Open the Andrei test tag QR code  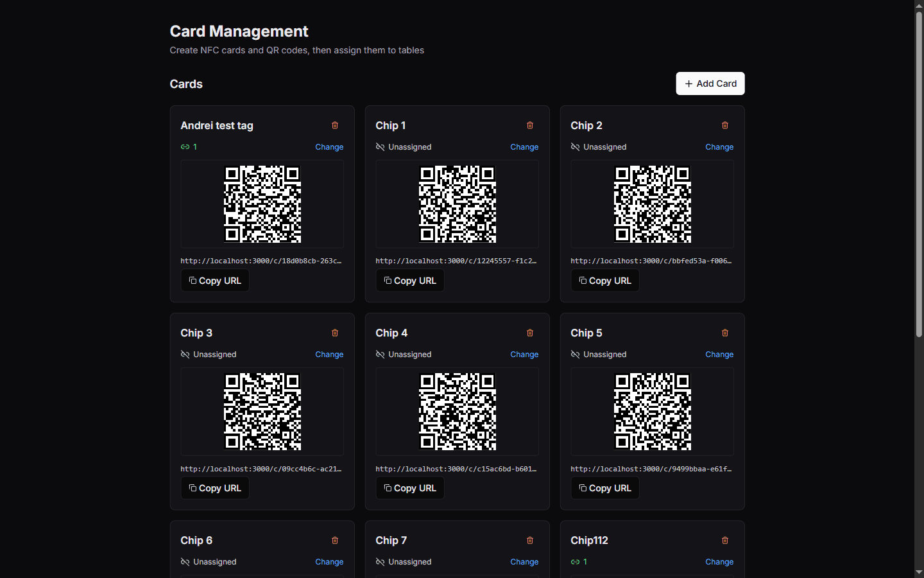tap(262, 204)
